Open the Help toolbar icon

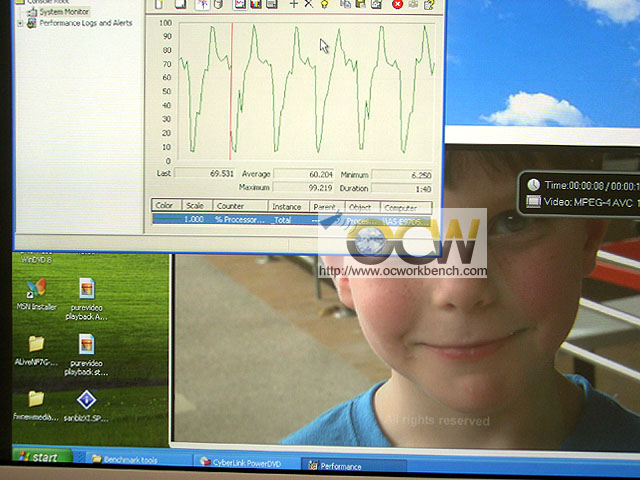click(x=429, y=4)
